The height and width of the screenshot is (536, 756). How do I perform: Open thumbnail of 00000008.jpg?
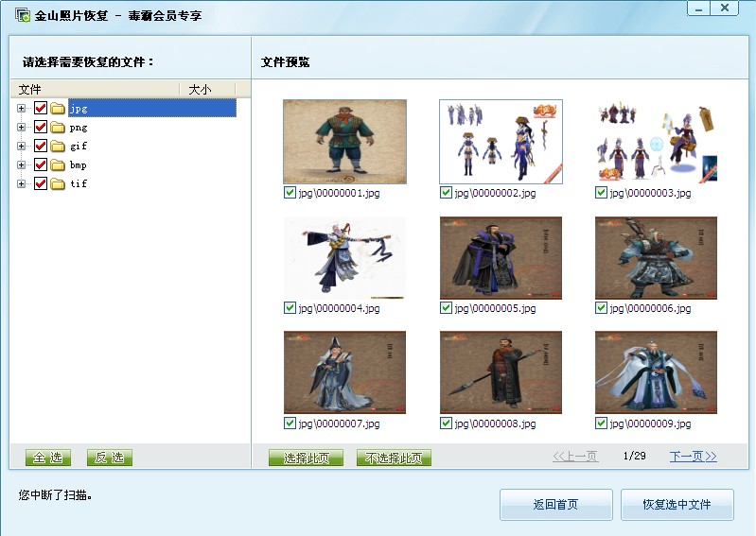[x=501, y=372]
